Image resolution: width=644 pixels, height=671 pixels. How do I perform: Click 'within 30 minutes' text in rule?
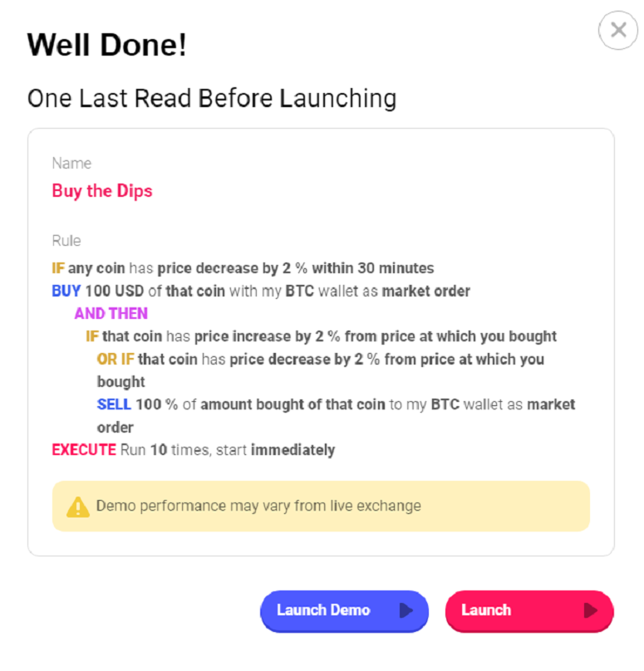tap(373, 268)
